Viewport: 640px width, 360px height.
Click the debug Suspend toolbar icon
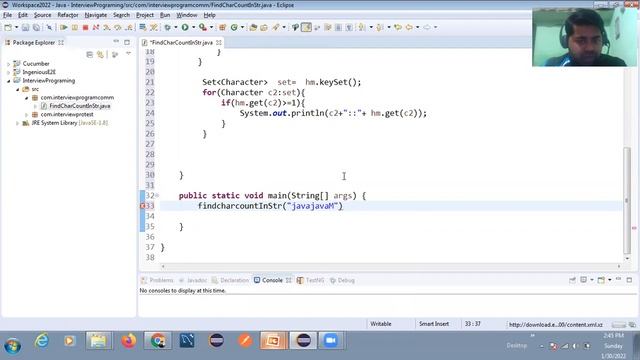coord(75,27)
